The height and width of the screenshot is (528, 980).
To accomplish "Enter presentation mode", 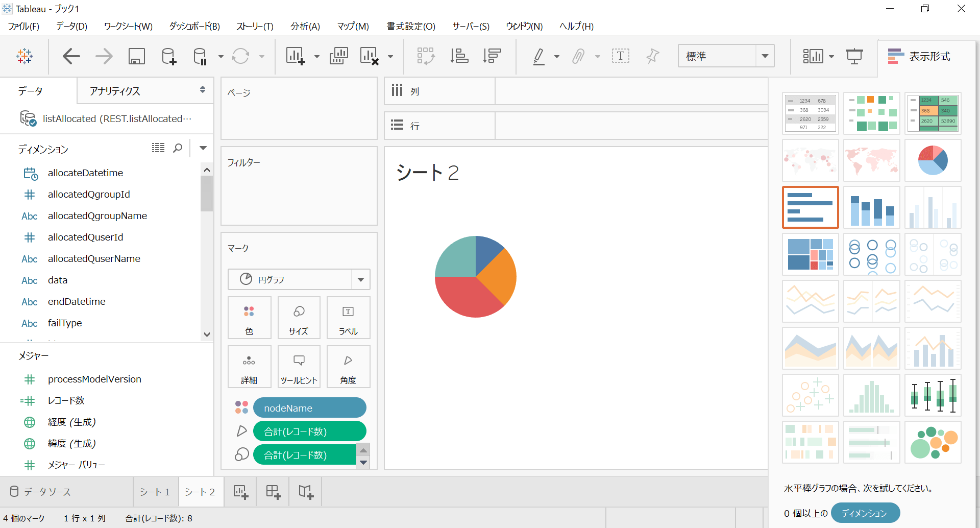I will tap(854, 56).
